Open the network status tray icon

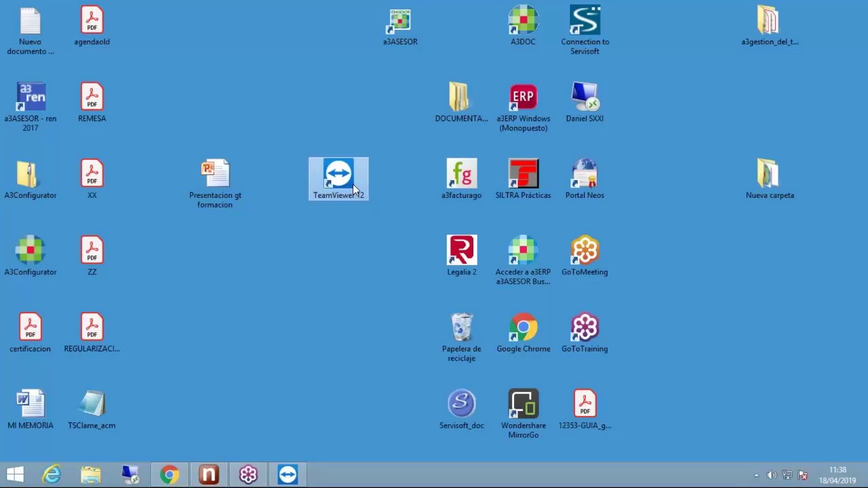click(787, 475)
